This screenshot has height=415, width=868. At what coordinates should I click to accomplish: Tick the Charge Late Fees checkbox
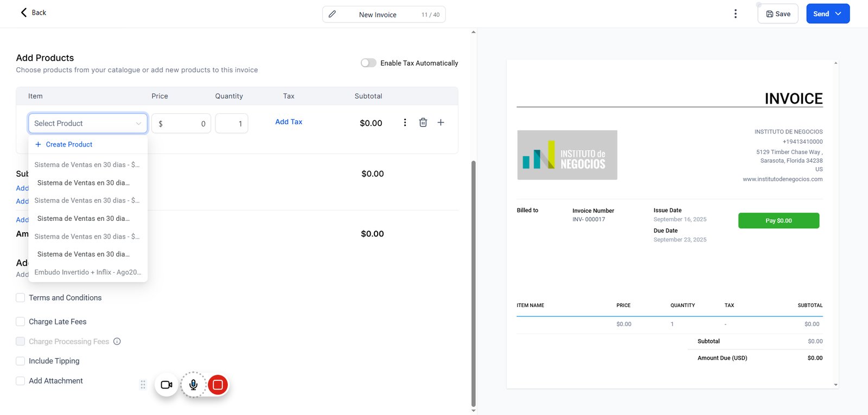(21, 322)
